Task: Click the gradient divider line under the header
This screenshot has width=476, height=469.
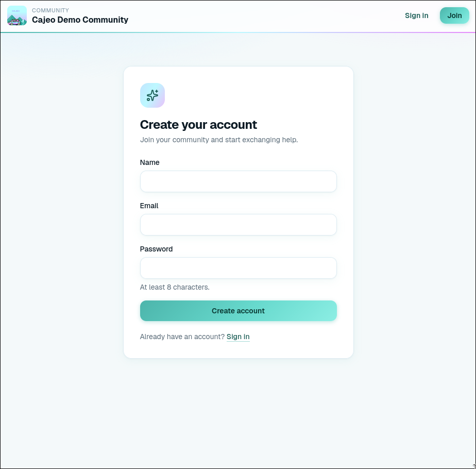Action: [238, 32]
